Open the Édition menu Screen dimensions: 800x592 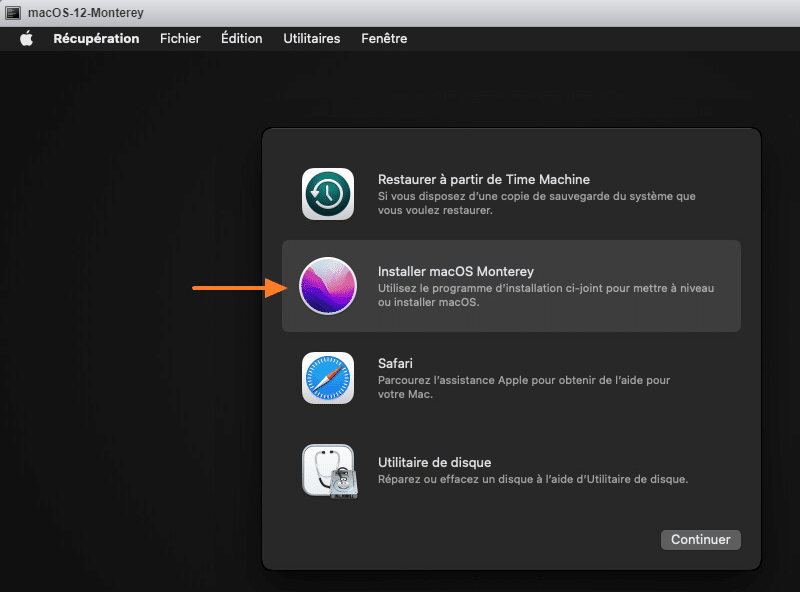click(241, 38)
